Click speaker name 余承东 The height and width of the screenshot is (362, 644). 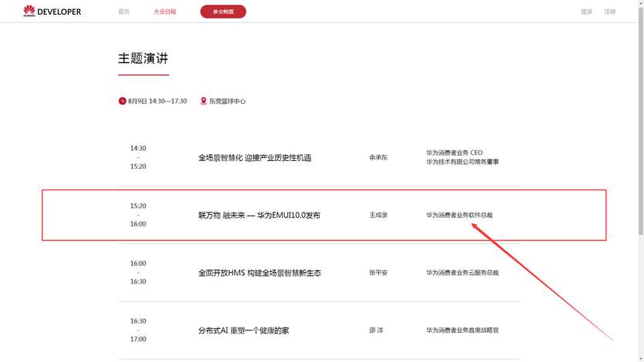click(378, 158)
